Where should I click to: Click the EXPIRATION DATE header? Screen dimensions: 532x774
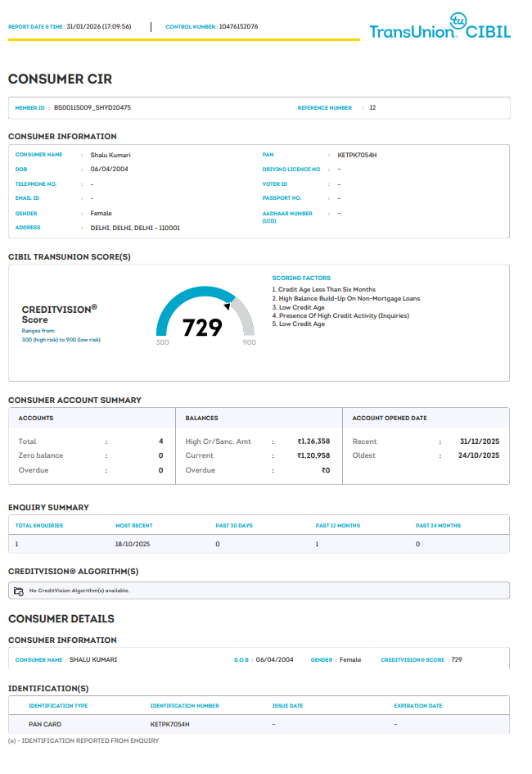point(417,706)
